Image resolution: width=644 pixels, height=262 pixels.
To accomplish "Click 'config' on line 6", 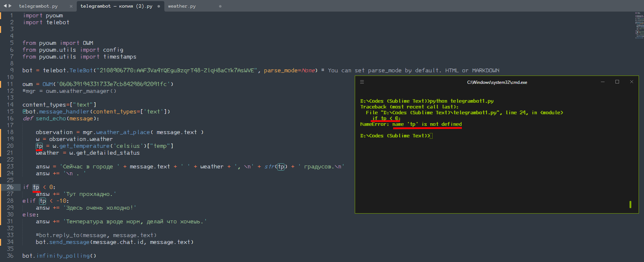I will click(113, 50).
